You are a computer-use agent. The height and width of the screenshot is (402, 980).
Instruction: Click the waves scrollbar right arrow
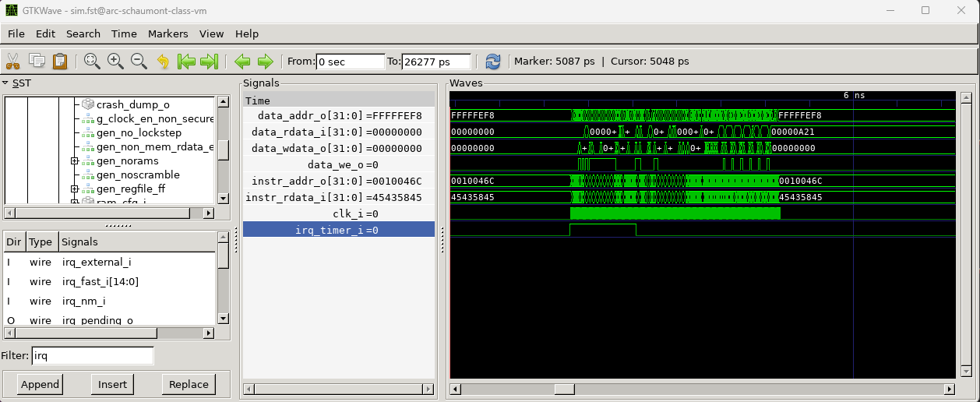tap(949, 390)
